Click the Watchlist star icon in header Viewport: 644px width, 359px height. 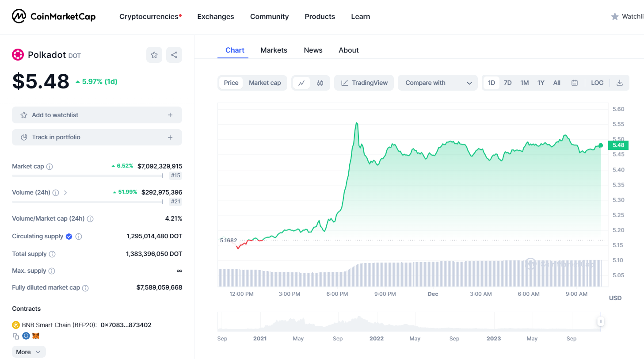pos(615,16)
